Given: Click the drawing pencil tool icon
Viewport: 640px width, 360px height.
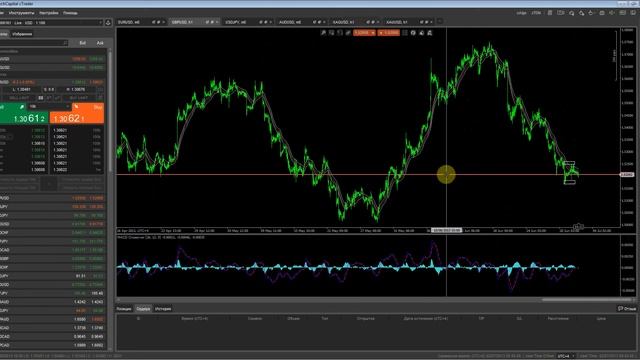Looking at the screenshot, I should click(348, 33).
